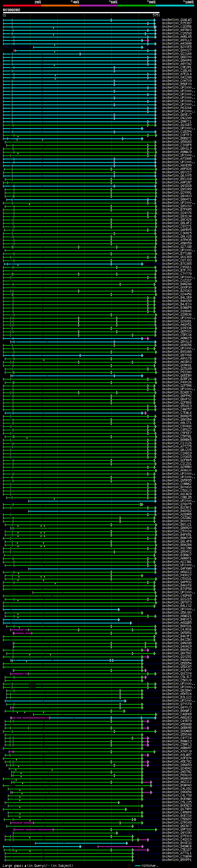
Task: Open the UniRef100_Q1WLW3 hit label
Action: tap(177, 20)
